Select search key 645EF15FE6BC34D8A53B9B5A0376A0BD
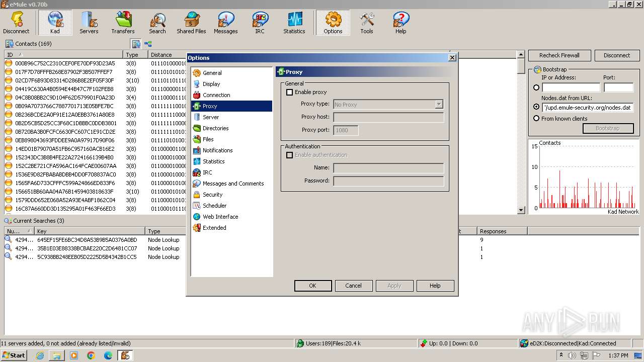This screenshot has height=362, width=644. tap(87, 240)
